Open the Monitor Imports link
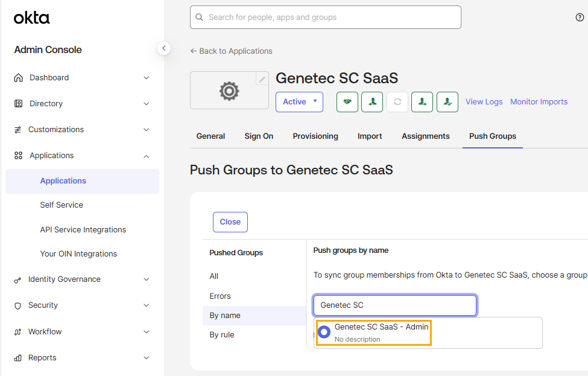This screenshot has width=588, height=376. tap(539, 101)
